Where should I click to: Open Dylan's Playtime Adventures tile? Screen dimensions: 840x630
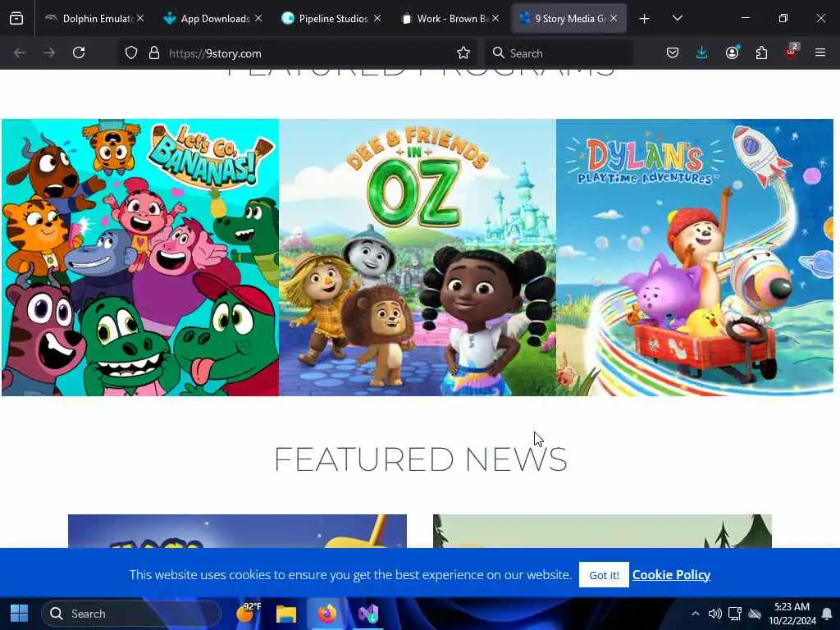[695, 257]
